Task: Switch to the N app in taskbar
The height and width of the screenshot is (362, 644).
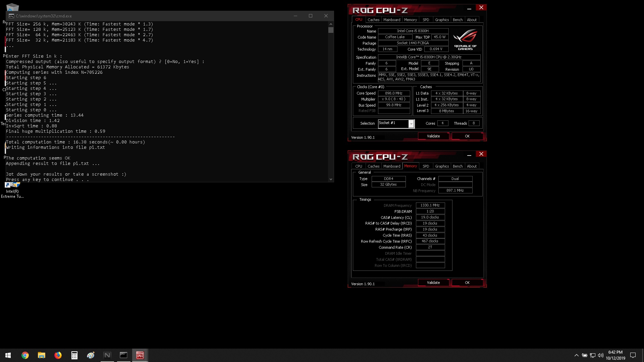Action: tap(107, 355)
